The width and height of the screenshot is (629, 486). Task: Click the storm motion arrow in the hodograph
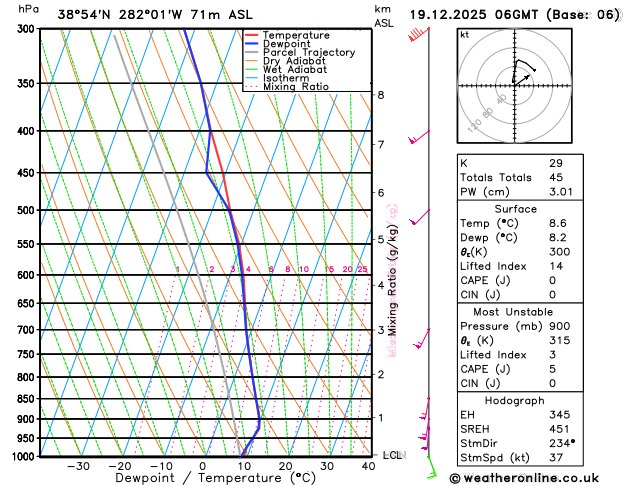pyautogui.click(x=522, y=80)
